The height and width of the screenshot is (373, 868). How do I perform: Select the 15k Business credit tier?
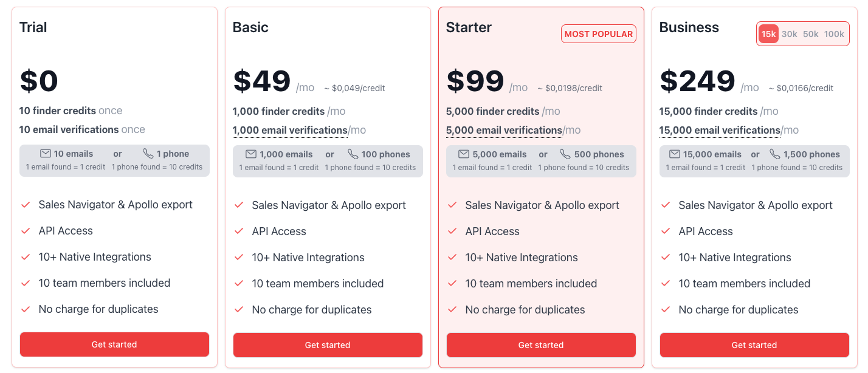[768, 34]
